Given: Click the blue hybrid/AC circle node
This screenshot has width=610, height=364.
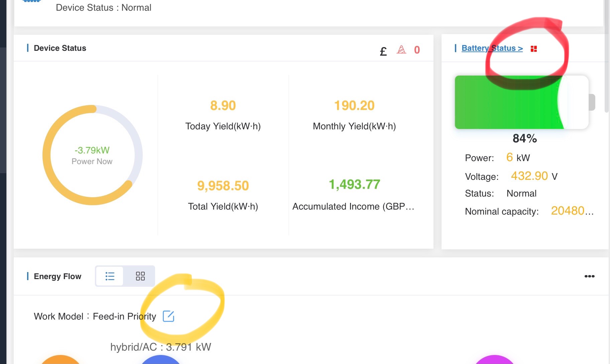Looking at the screenshot, I should (160, 360).
